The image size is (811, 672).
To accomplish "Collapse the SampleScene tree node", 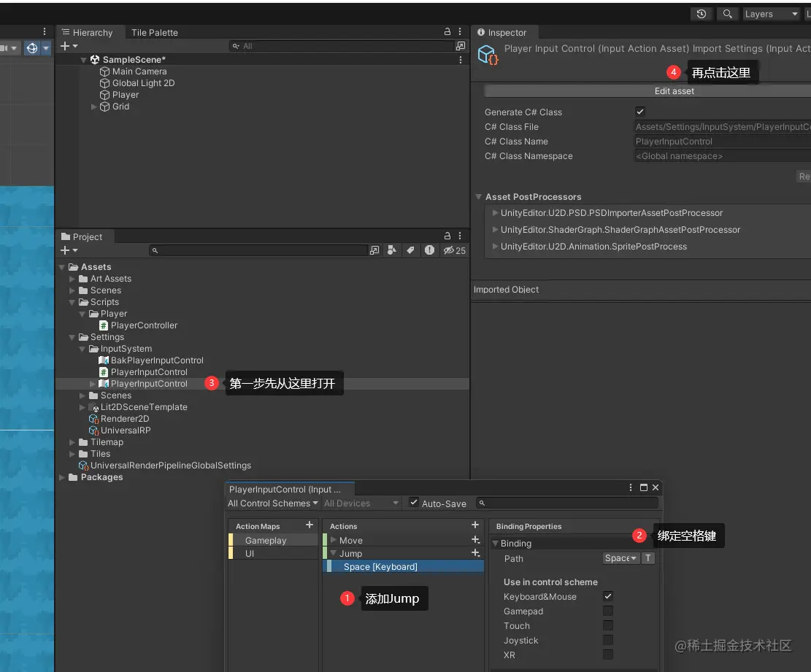I will (x=83, y=60).
